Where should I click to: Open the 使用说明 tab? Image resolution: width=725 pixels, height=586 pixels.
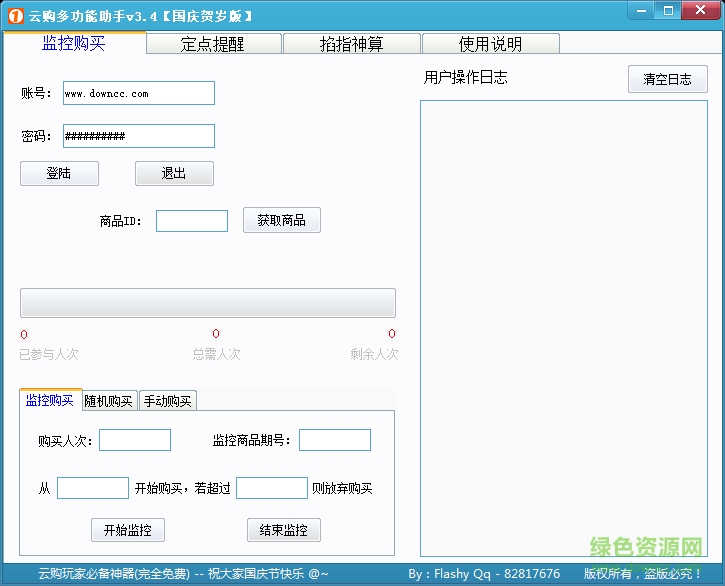click(x=490, y=44)
